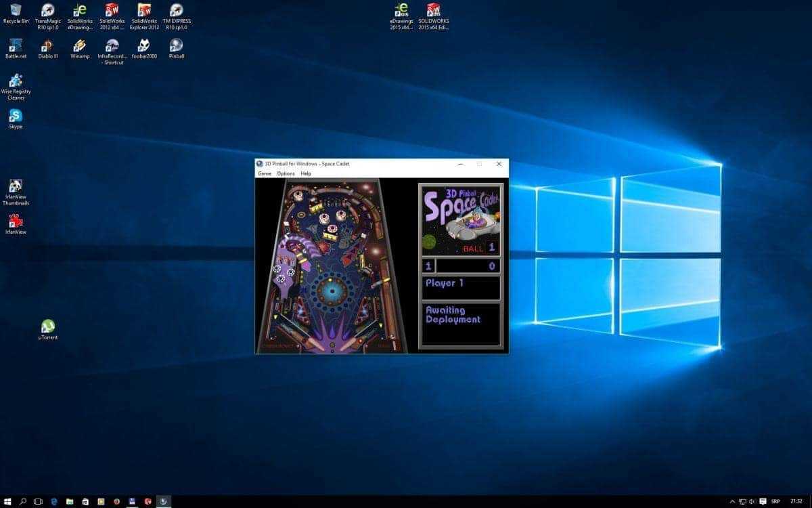Select the uTorrent desktop icon
Screen dimensions: 812x508
(48, 330)
